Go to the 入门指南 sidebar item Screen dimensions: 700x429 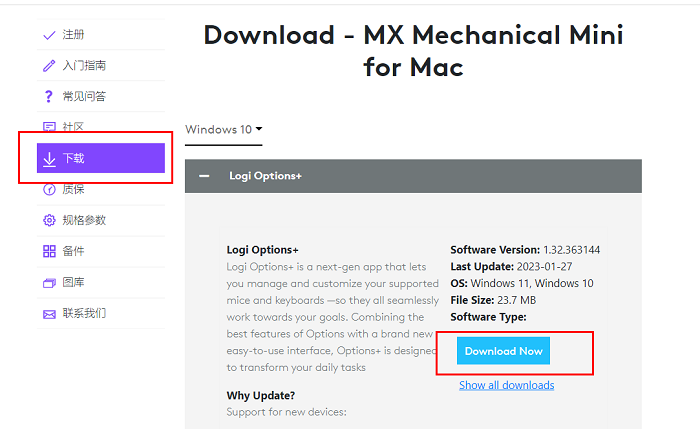click(84, 66)
